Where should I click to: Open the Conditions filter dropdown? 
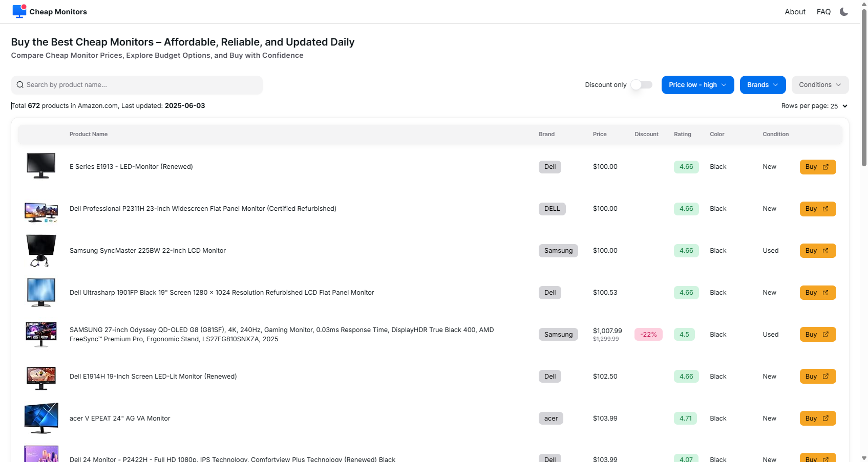[820, 85]
